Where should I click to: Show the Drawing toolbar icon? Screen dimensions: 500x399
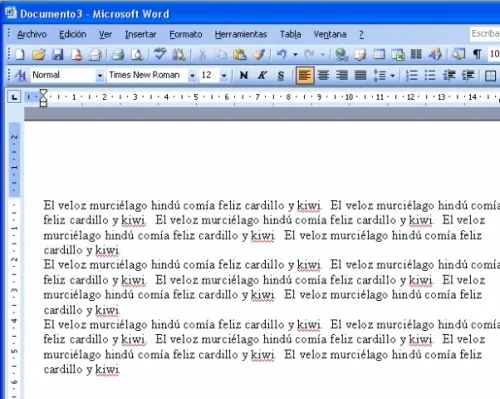(435, 54)
